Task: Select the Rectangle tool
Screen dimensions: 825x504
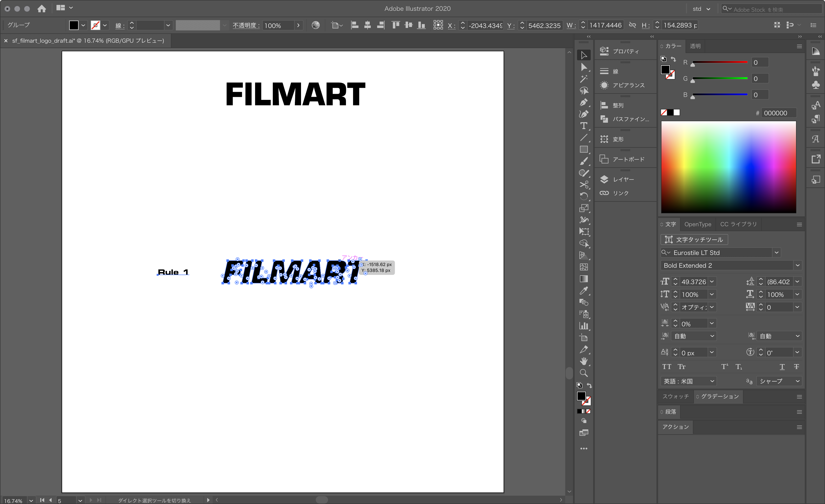Action: [x=584, y=149]
